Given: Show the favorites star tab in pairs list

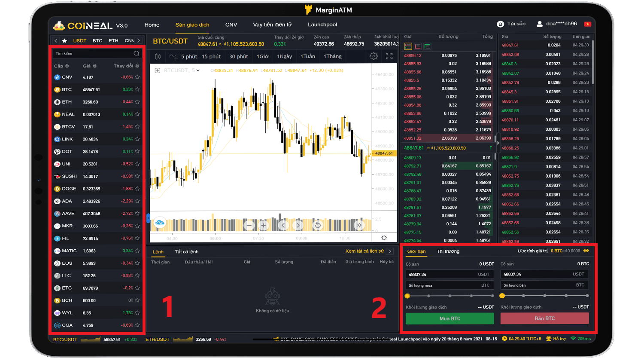Looking at the screenshot, I should (x=64, y=40).
